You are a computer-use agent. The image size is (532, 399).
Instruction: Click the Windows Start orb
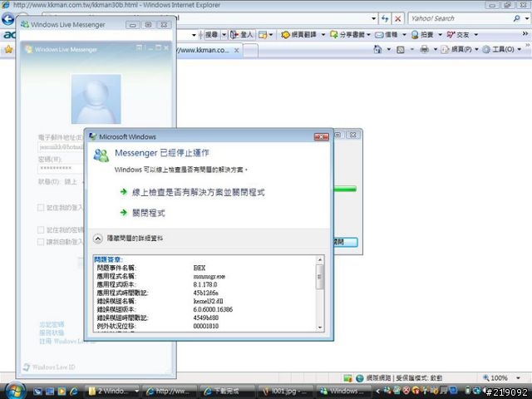pos(15,391)
